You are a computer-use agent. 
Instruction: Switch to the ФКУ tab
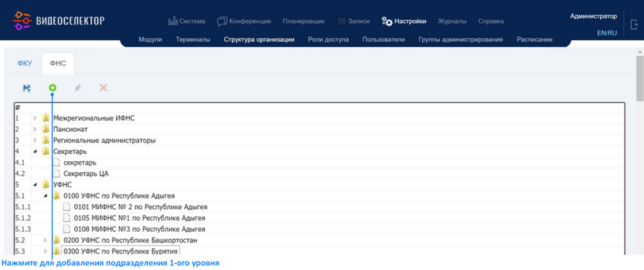pos(24,64)
